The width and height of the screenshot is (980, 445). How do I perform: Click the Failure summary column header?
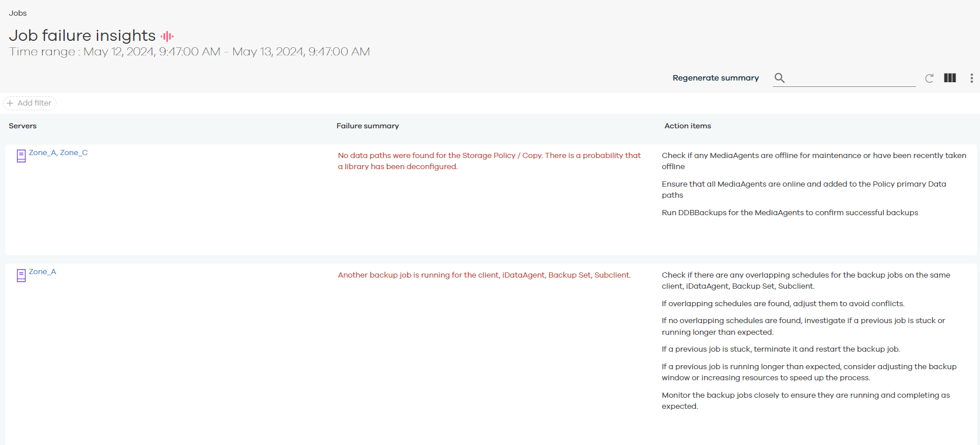(x=367, y=126)
